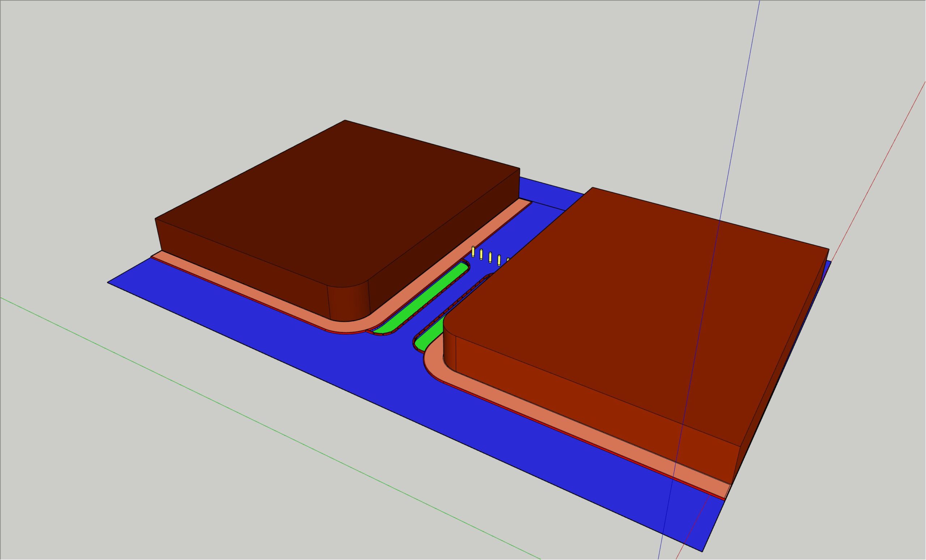Screen dimensions: 926x560
Task: Select the second yellow bollard from left
Action: coord(481,254)
